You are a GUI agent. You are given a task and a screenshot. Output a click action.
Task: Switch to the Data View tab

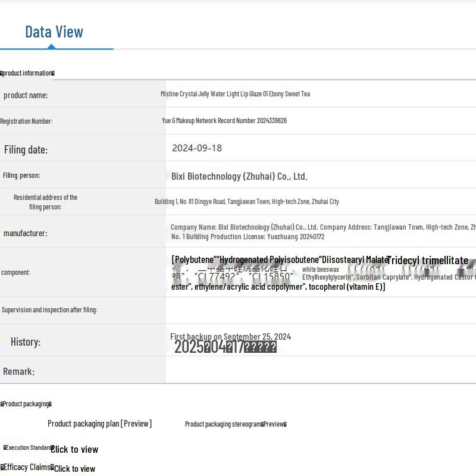(54, 32)
